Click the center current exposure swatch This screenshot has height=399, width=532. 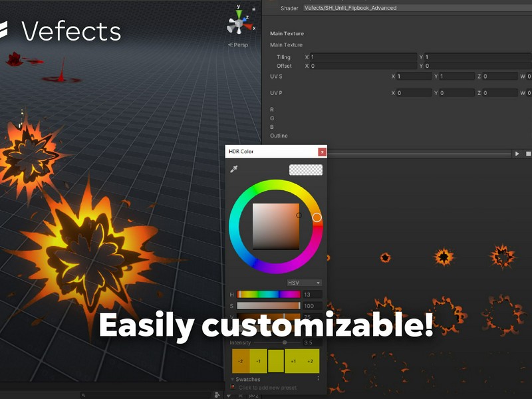pyautogui.click(x=276, y=361)
